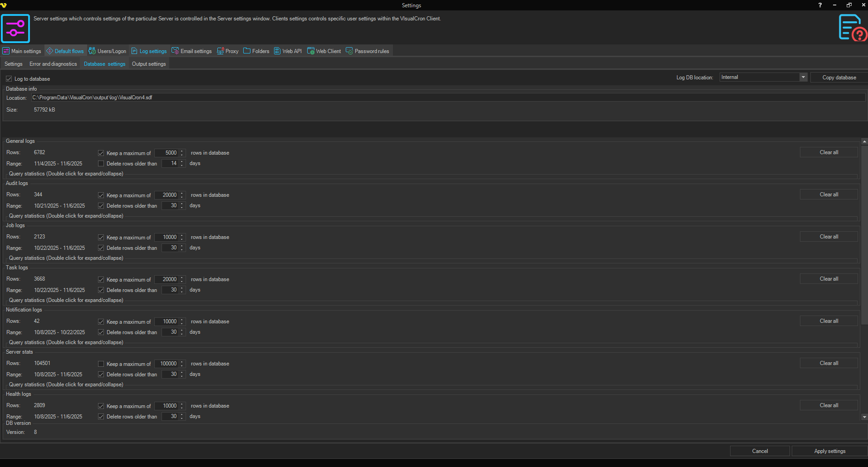Increase the Task logs maximum rows stepper
The height and width of the screenshot is (467, 868).
click(182, 277)
